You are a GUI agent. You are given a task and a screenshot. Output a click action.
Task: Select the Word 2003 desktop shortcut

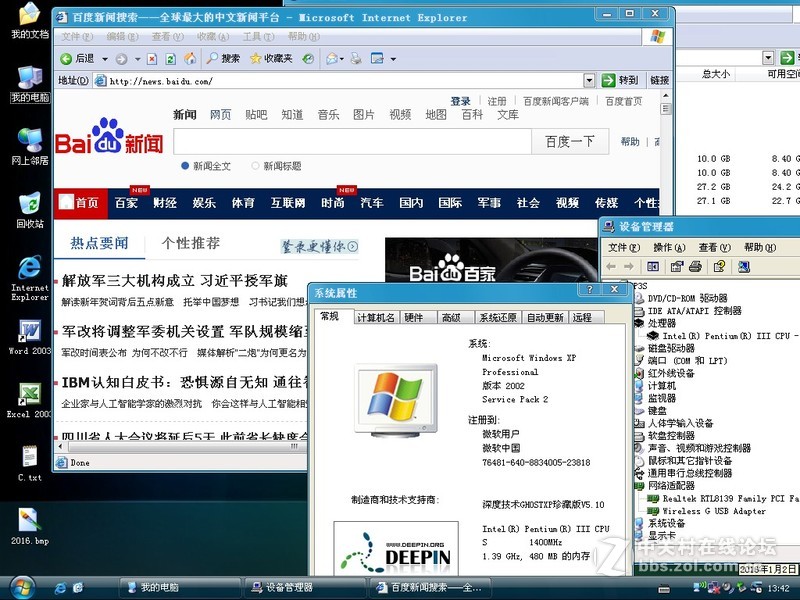click(x=30, y=337)
